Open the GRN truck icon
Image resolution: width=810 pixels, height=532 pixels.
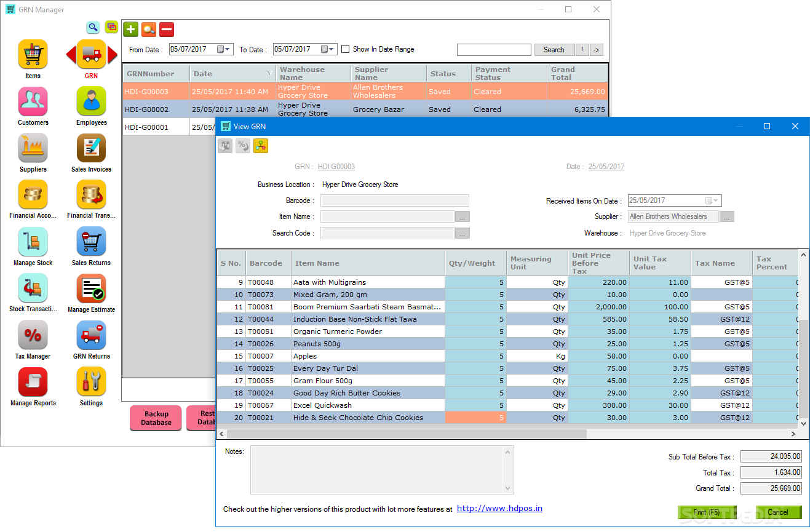pyautogui.click(x=91, y=54)
